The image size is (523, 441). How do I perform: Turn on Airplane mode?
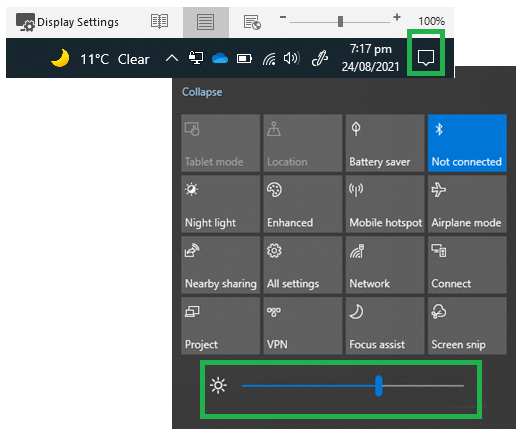[x=467, y=204]
